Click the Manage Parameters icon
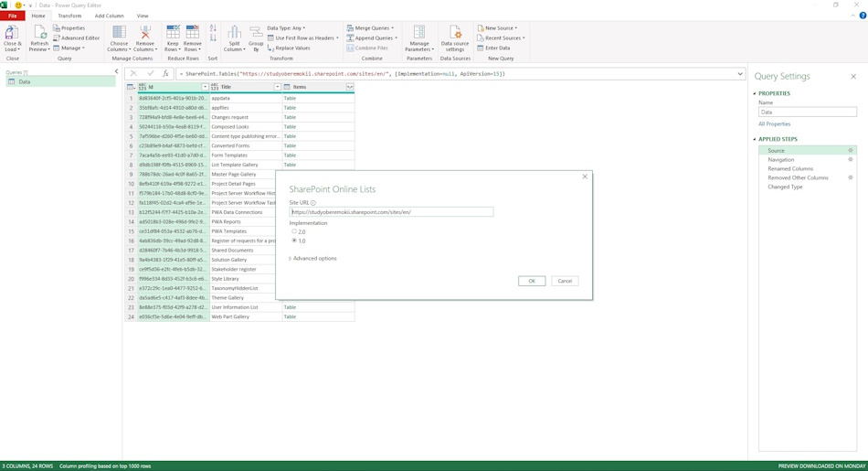 coord(419,32)
